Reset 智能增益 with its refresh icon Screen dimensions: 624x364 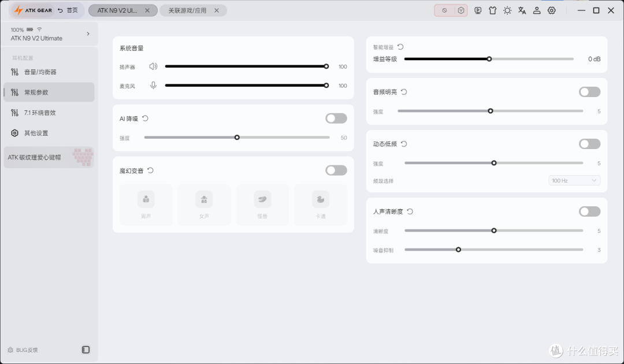point(400,47)
